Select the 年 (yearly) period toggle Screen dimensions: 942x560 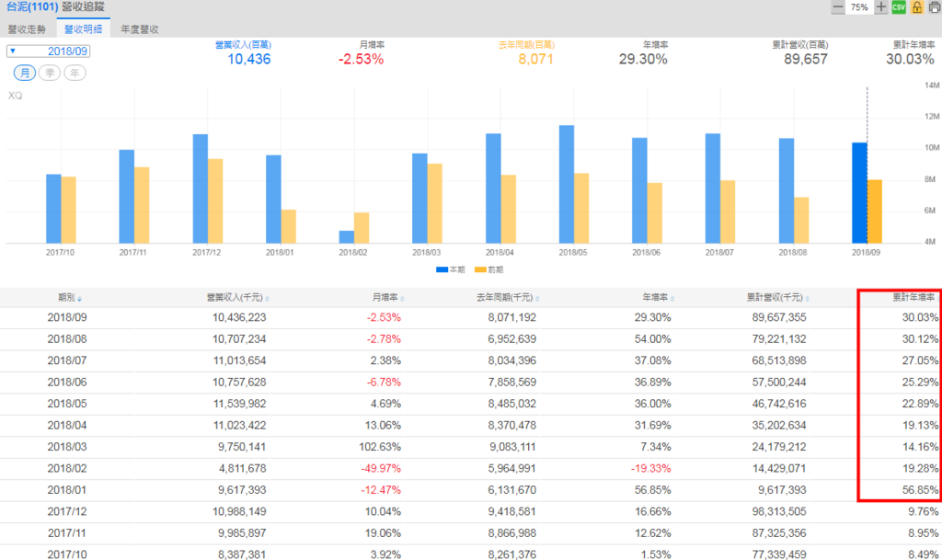75,73
